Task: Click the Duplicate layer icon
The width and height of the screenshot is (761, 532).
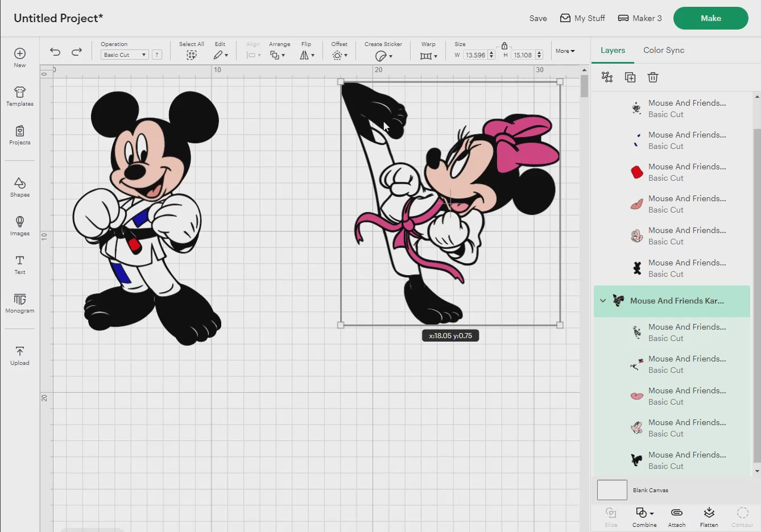Action: click(630, 77)
